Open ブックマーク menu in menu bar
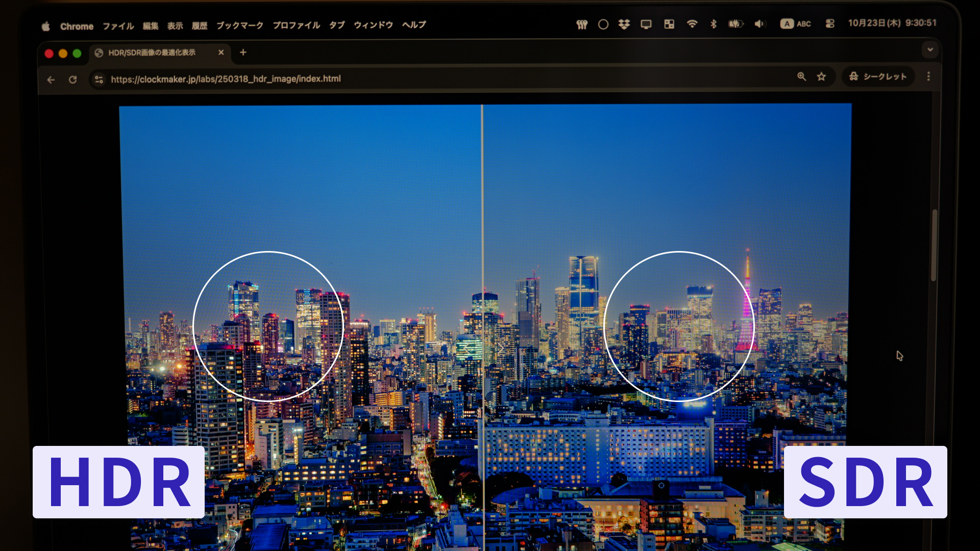The image size is (980, 551). click(x=239, y=26)
